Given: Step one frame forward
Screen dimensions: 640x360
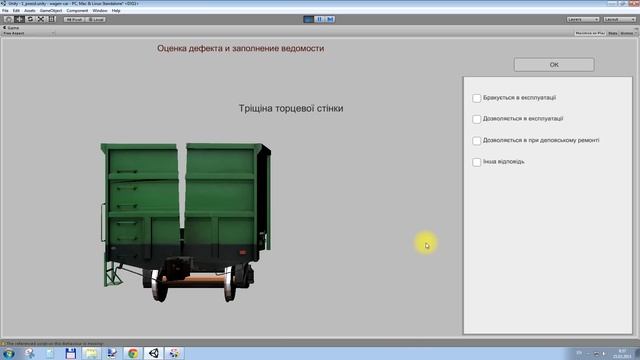Looking at the screenshot, I should (330, 19).
